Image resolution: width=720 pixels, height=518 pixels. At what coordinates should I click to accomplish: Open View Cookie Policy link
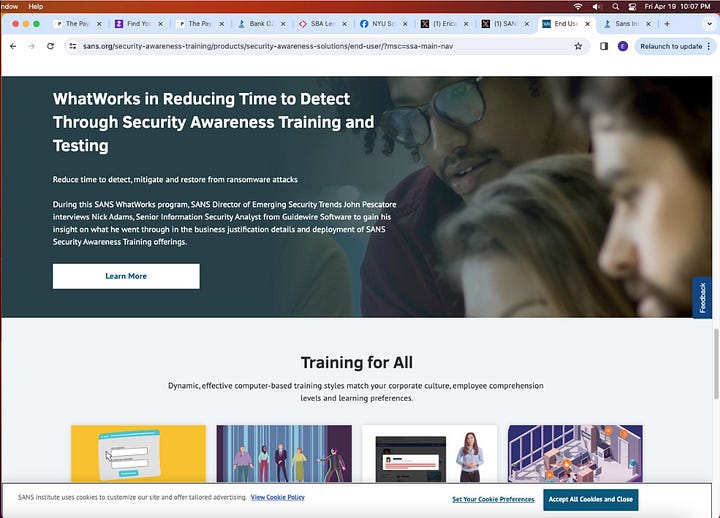277,497
